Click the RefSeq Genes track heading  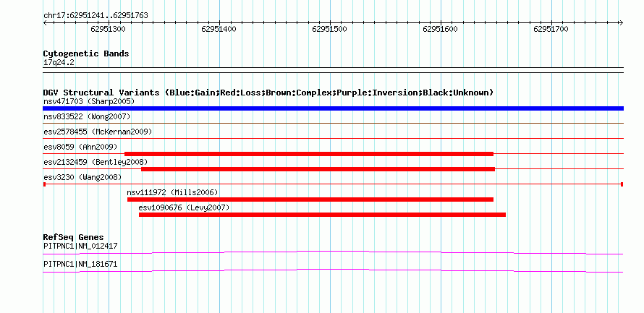74,238
